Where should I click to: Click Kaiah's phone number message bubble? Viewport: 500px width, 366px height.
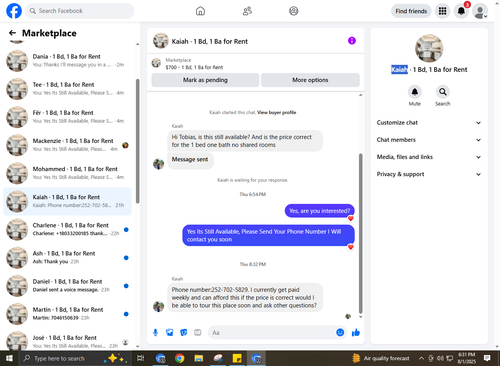[x=244, y=298]
